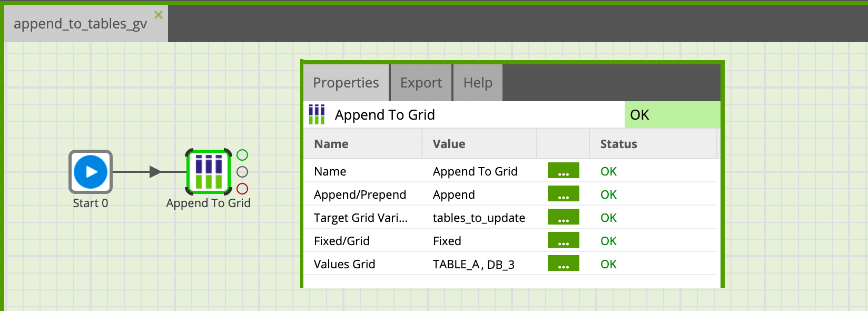868x311 pixels.
Task: Switch to the Export tab
Action: pyautogui.click(x=421, y=83)
